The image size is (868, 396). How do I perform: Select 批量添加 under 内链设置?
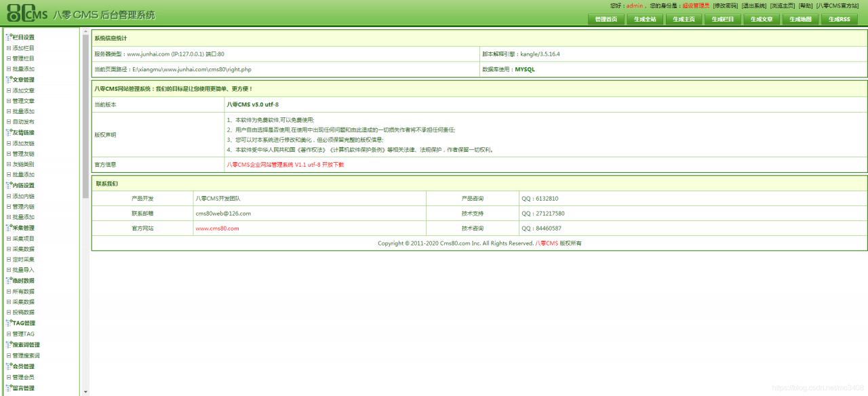23,218
